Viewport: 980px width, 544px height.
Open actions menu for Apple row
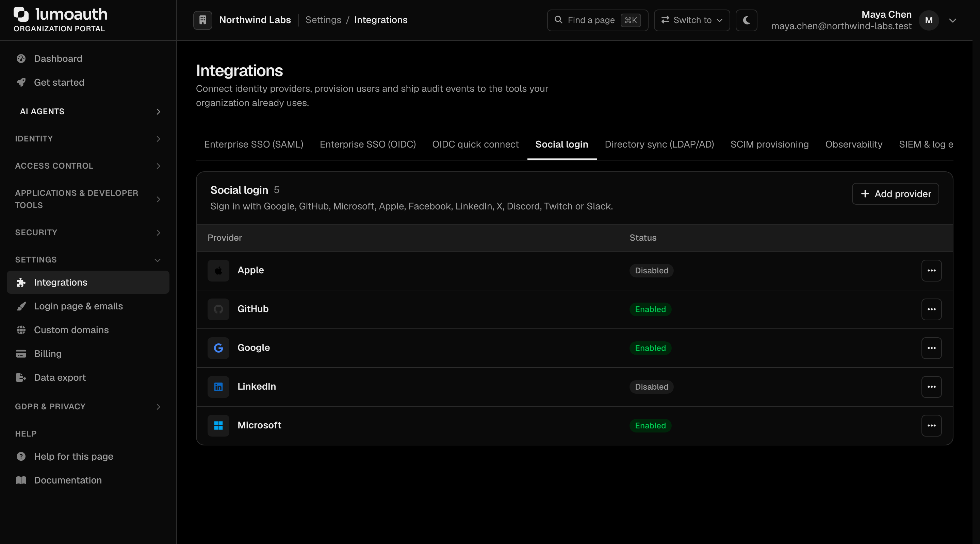[931, 271]
